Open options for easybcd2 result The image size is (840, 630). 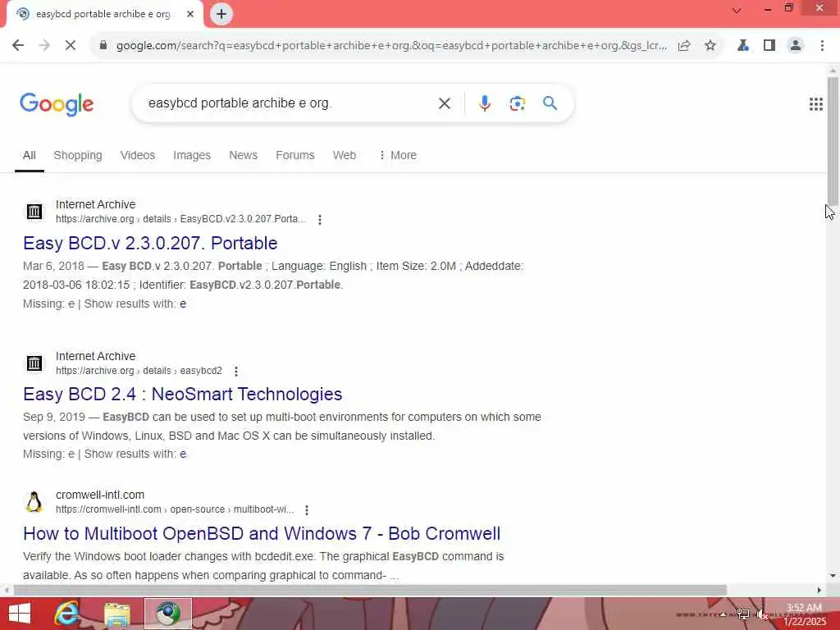(236, 372)
